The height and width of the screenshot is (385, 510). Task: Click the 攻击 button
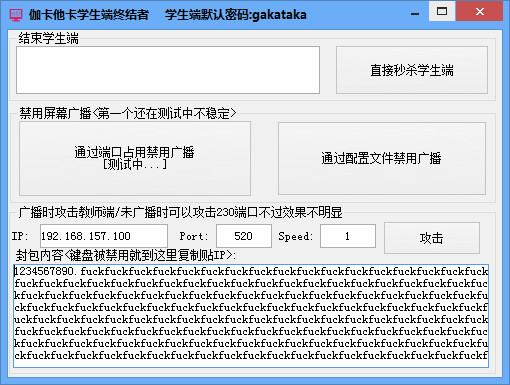coord(432,238)
